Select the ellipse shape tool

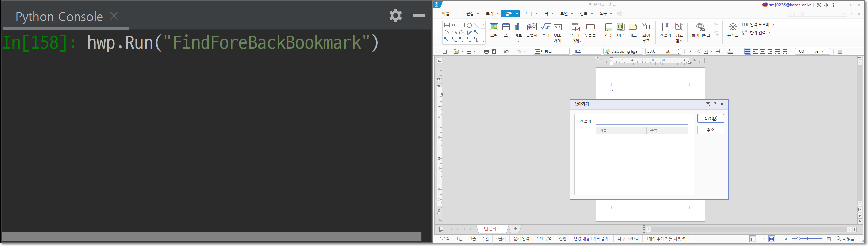point(469,25)
